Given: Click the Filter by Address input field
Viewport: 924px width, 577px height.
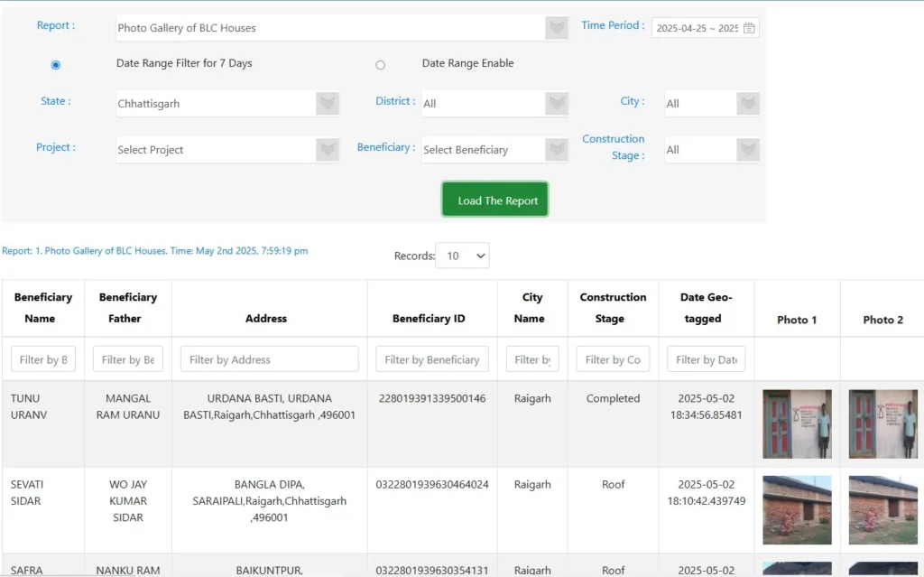Looking at the screenshot, I should [x=269, y=359].
